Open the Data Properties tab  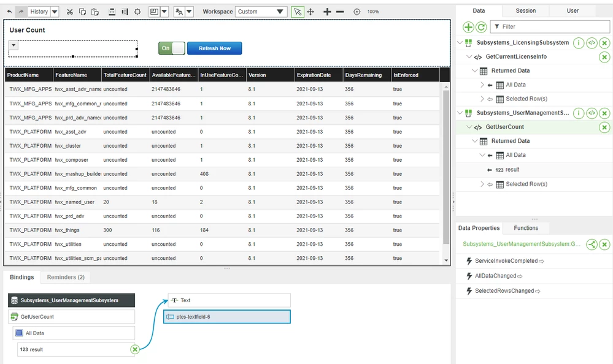479,228
